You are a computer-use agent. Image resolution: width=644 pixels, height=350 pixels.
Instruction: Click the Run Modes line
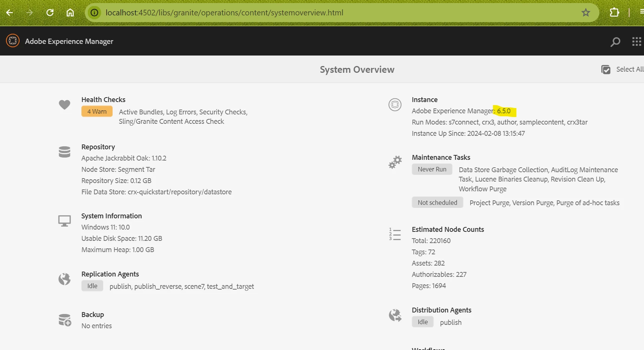click(500, 122)
